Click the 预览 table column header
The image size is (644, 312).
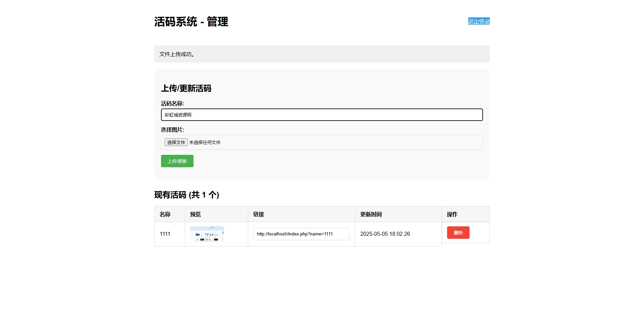[196, 214]
